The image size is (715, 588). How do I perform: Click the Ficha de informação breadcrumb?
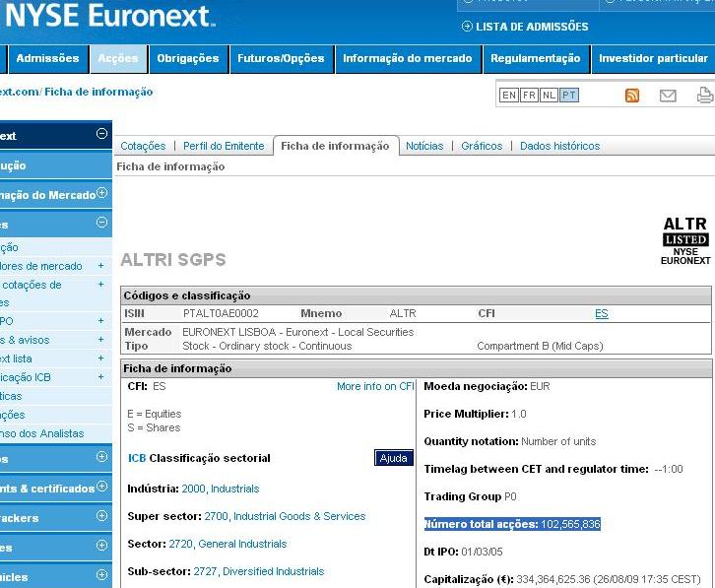point(98,92)
